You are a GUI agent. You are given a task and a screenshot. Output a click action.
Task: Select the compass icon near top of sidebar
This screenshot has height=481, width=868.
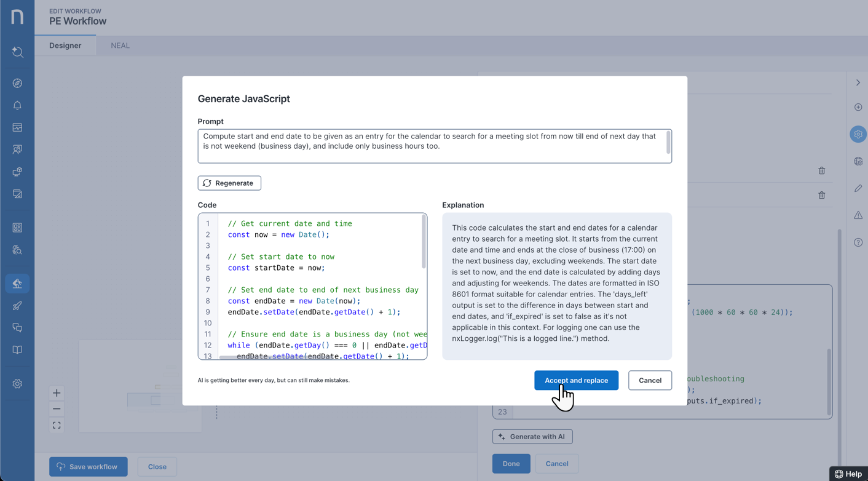17,82
